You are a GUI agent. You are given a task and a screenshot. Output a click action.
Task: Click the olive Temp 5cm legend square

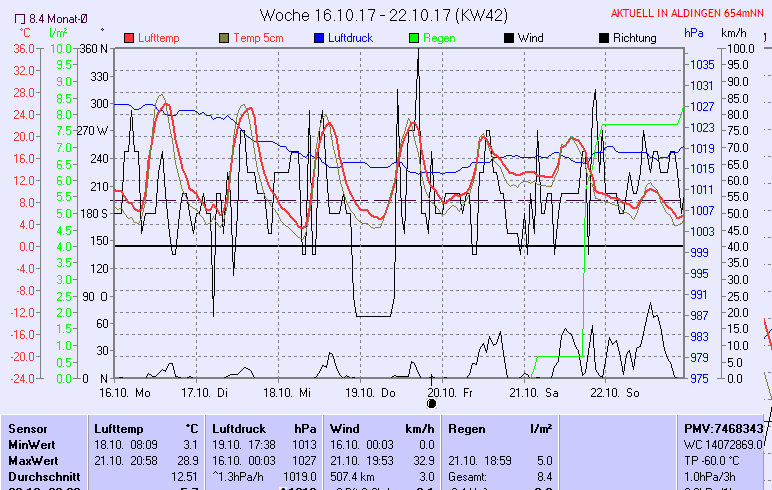pos(223,38)
